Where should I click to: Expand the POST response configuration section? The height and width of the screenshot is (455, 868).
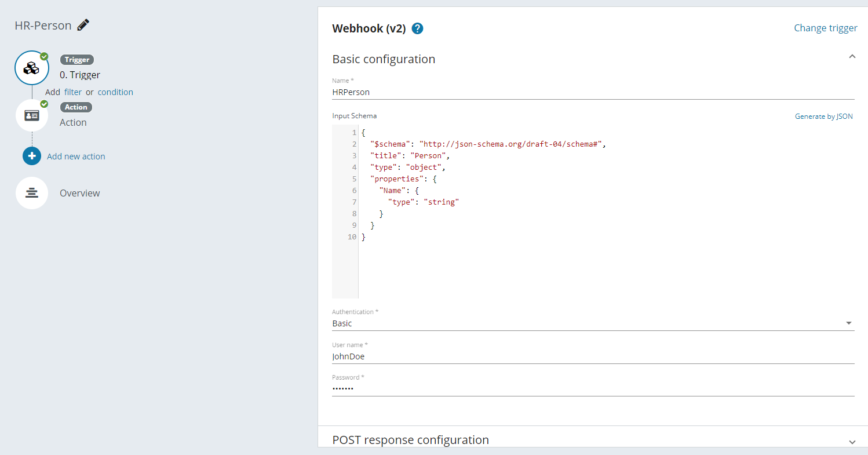tap(852, 442)
